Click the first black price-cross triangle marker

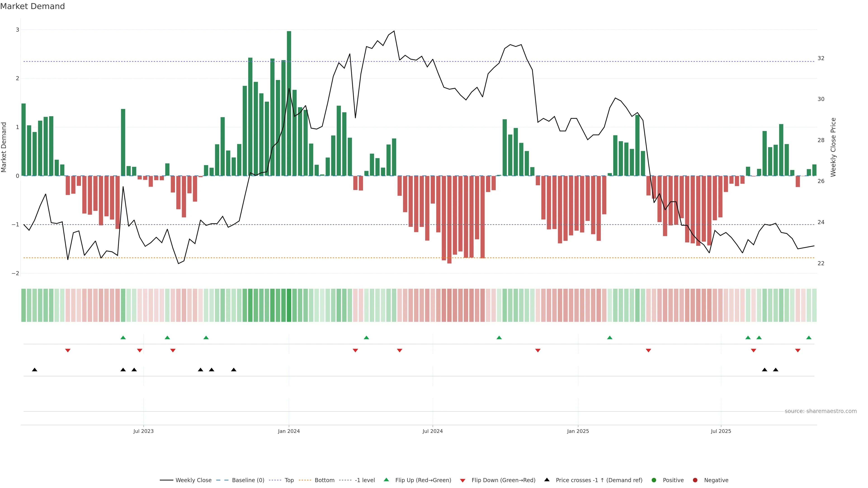[34, 370]
